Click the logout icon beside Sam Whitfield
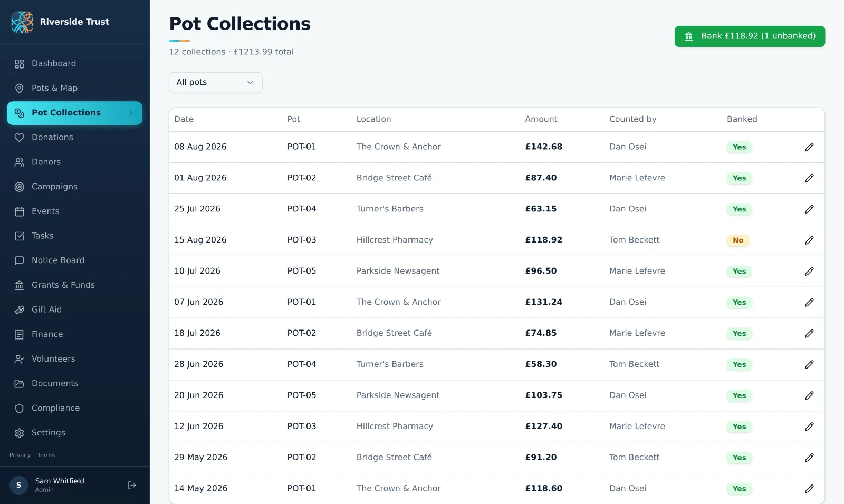 point(132,485)
